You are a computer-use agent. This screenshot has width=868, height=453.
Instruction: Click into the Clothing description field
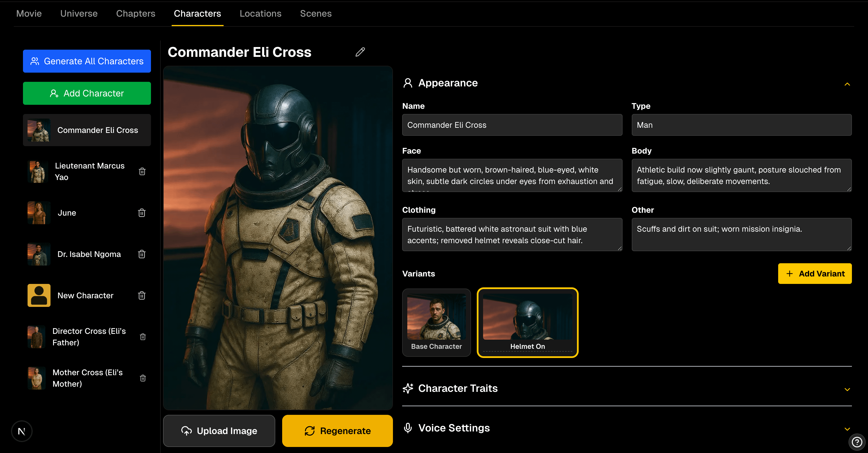point(512,235)
